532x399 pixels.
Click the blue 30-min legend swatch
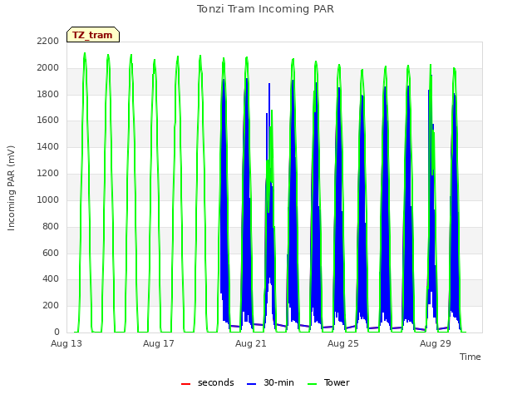(251, 384)
